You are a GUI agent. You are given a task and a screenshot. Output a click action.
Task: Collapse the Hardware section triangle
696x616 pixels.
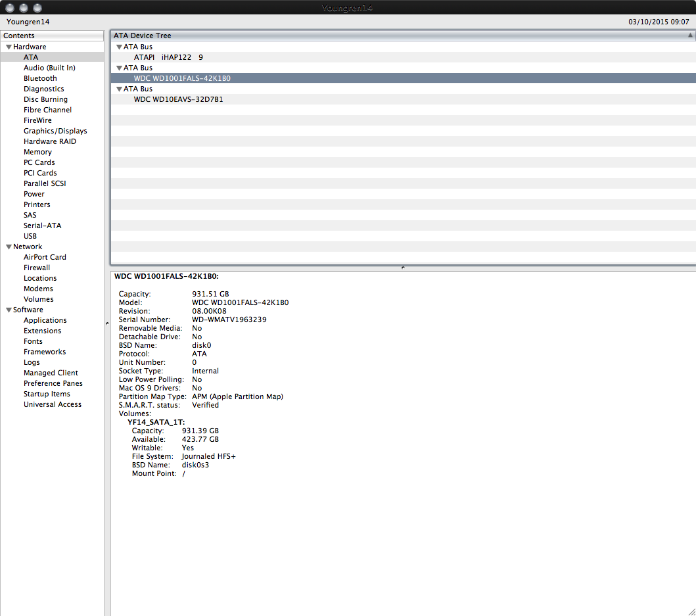click(x=9, y=47)
